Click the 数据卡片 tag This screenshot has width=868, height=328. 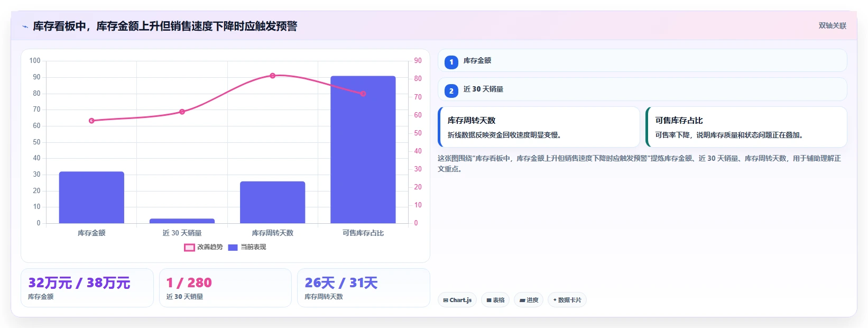coord(567,300)
